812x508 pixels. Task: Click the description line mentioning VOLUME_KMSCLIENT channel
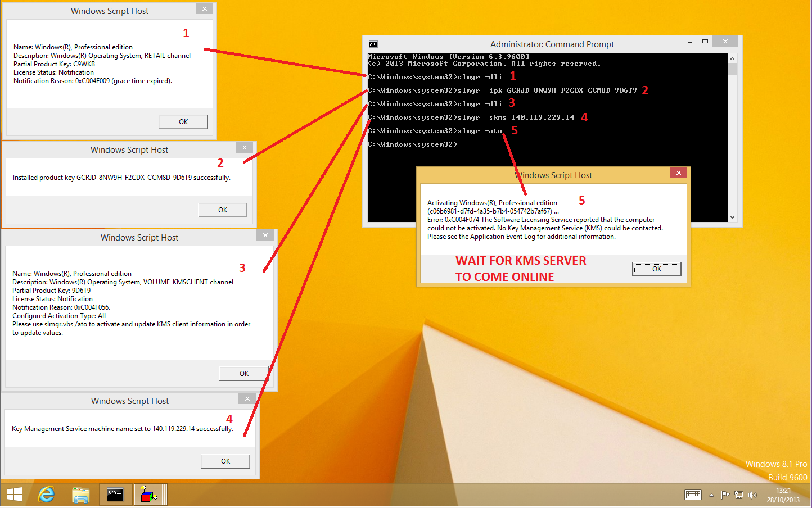tap(123, 282)
